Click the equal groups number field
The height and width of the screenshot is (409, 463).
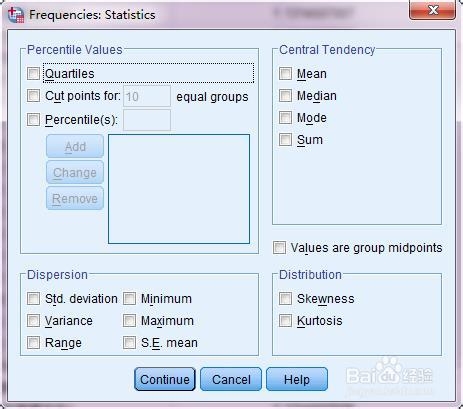point(147,96)
